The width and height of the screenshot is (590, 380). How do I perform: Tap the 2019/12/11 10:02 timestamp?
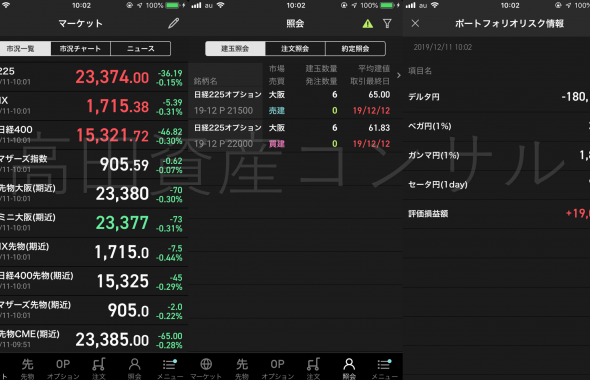point(442,47)
